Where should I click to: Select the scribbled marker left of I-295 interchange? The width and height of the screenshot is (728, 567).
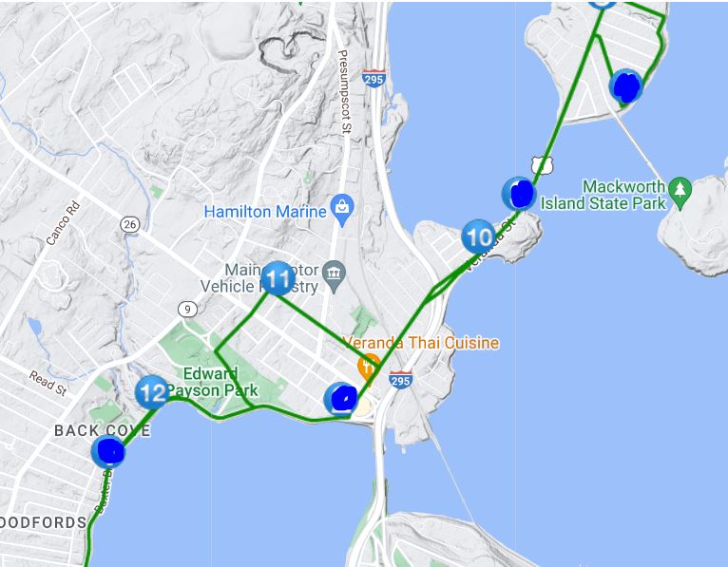pyautogui.click(x=341, y=399)
